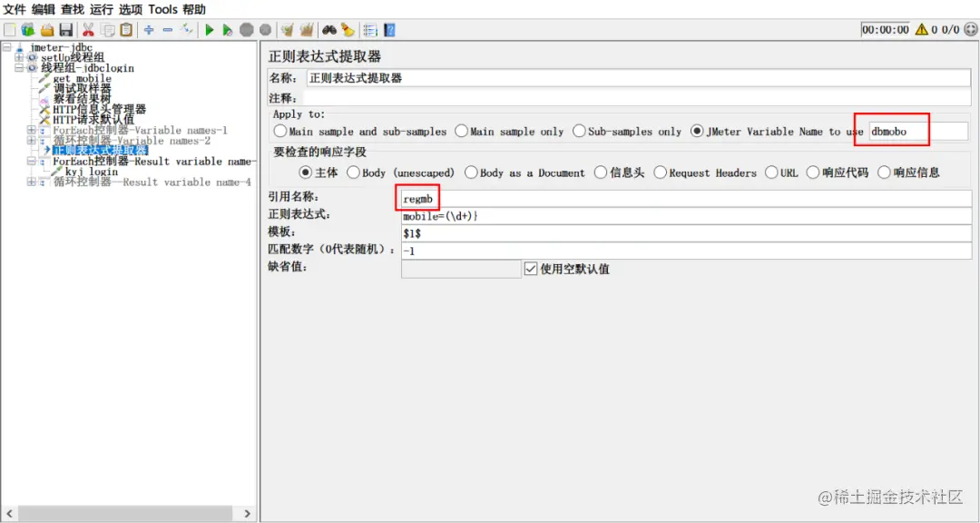Click the Stop octagon icon
The image size is (980, 523).
(247, 29)
